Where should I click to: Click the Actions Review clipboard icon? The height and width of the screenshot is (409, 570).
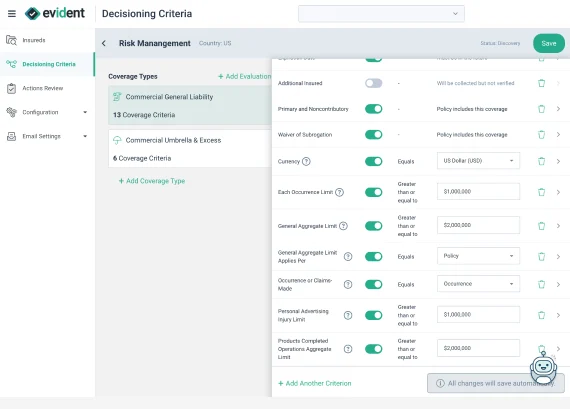(x=11, y=88)
